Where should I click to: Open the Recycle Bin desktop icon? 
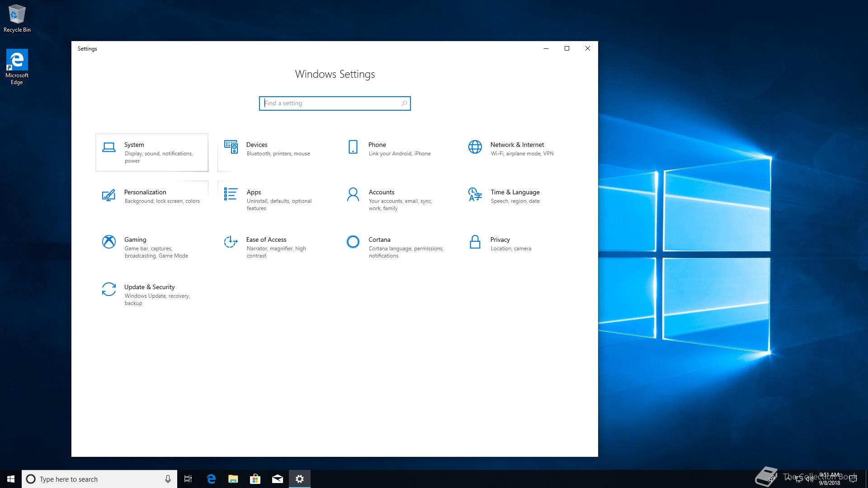pos(17,19)
